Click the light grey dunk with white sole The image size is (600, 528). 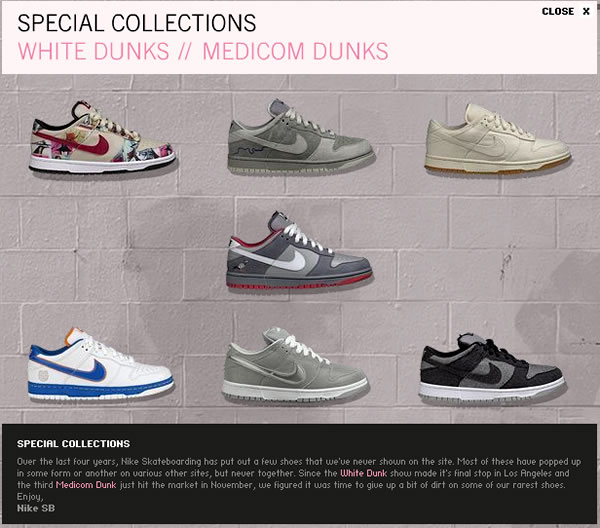pyautogui.click(x=295, y=364)
